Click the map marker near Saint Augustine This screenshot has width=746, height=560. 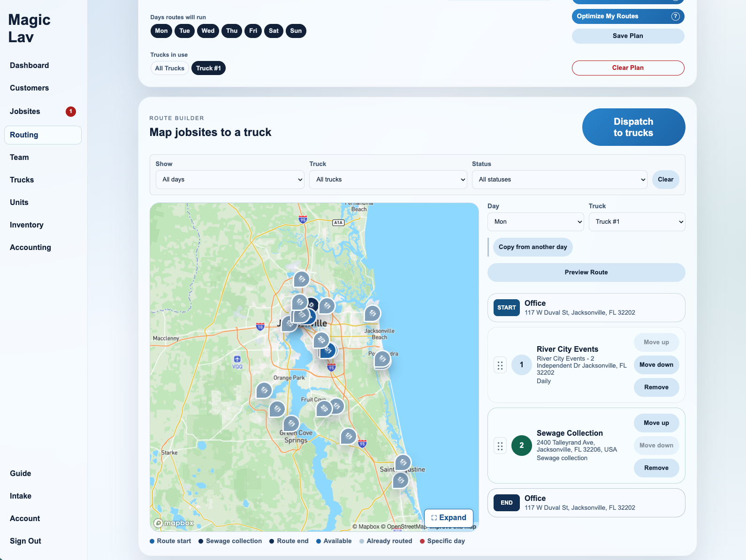[403, 462]
